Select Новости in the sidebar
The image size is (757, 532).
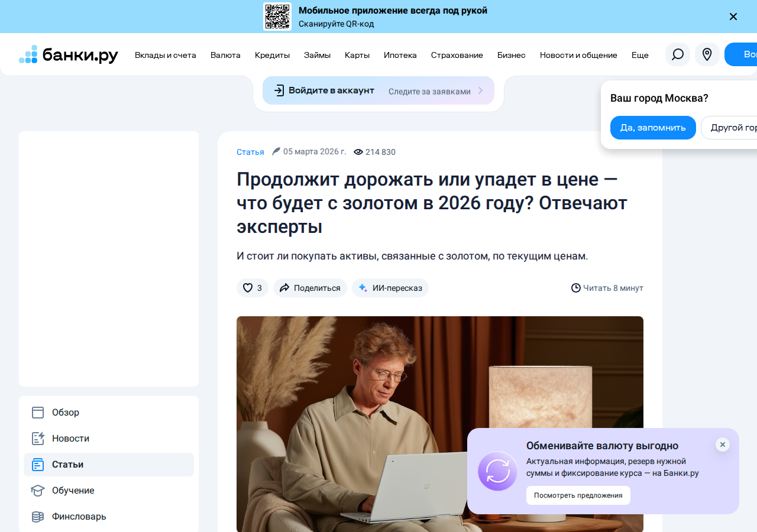tap(109, 439)
